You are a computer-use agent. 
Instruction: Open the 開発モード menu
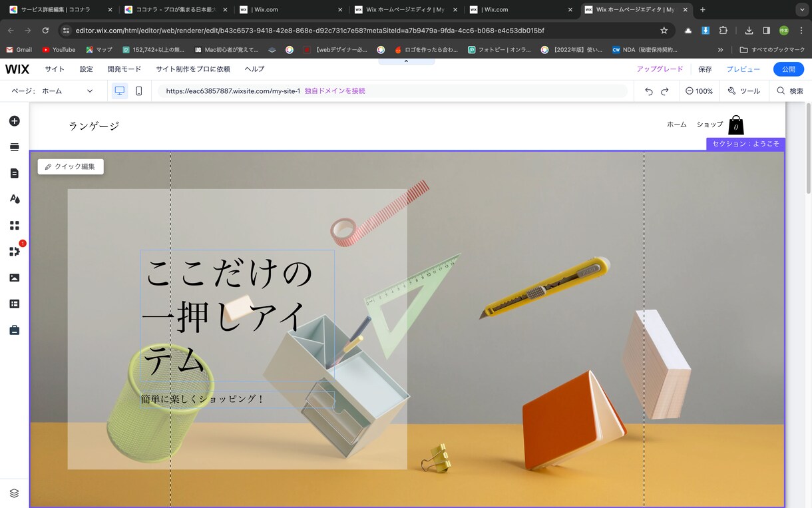[x=124, y=69]
